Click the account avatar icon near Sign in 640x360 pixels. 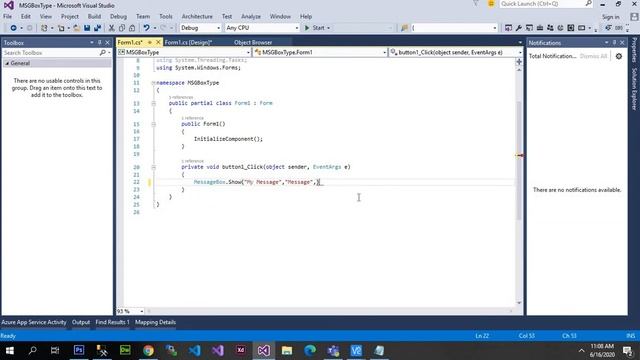634,17
